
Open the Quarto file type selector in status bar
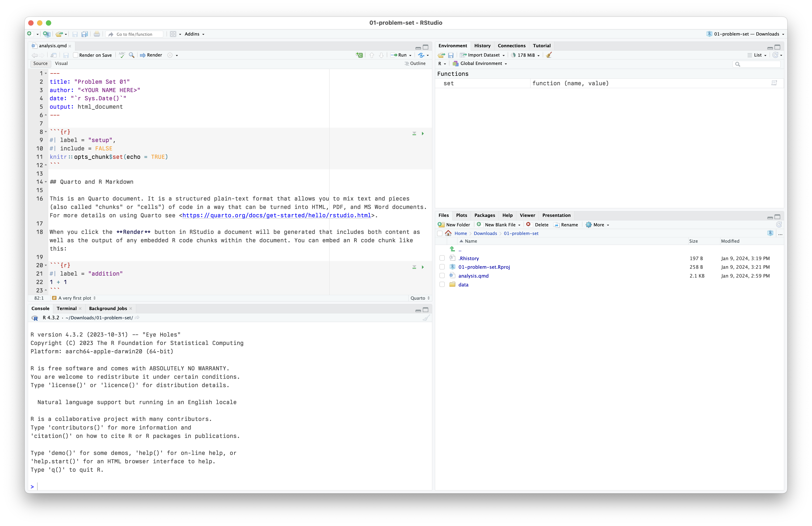420,298
